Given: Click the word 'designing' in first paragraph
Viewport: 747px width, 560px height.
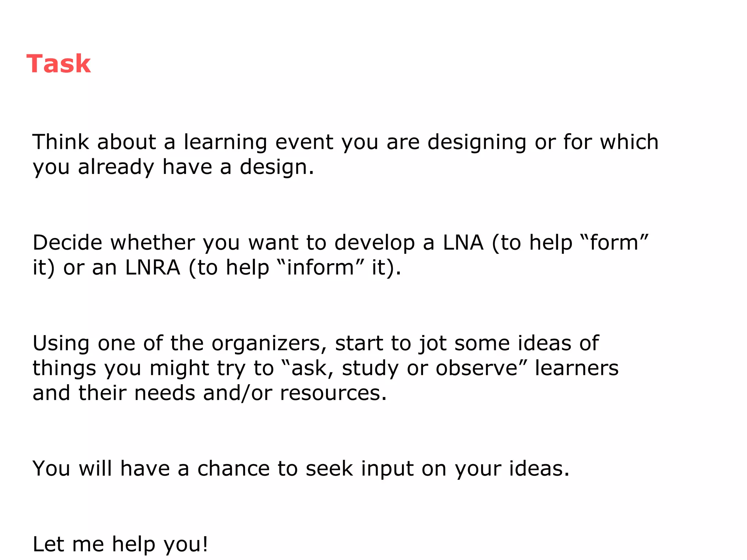Looking at the screenshot, I should coord(477,143).
